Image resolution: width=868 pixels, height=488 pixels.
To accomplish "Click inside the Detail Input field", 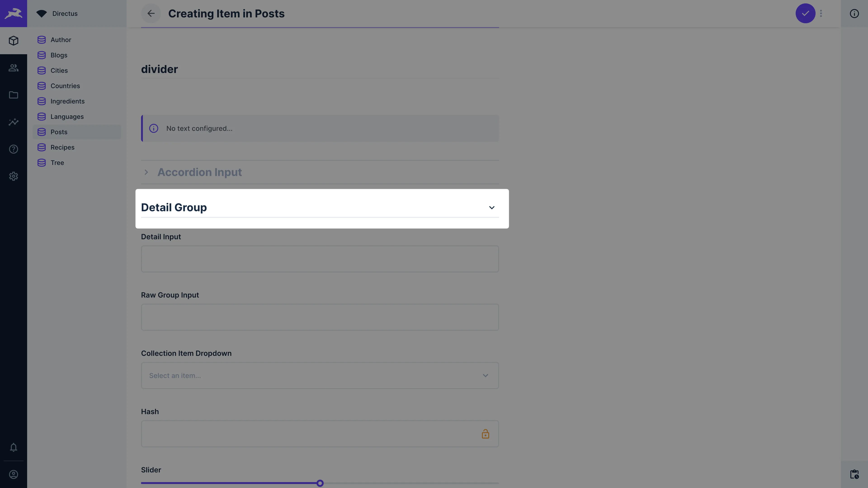I will tap(319, 259).
